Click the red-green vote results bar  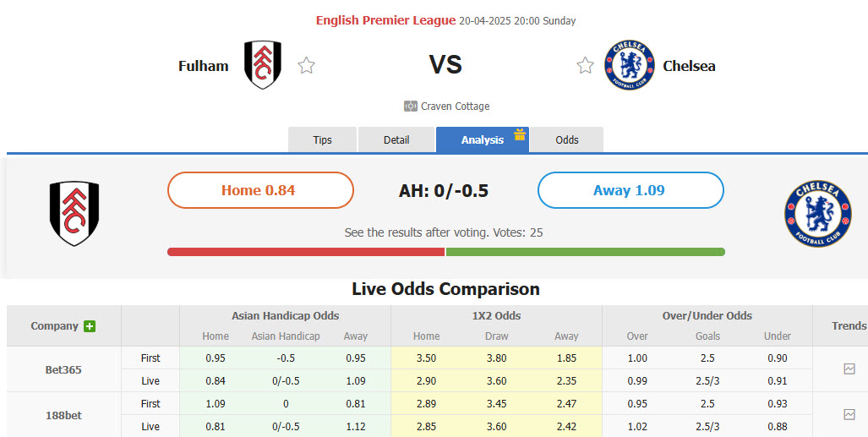point(445,252)
